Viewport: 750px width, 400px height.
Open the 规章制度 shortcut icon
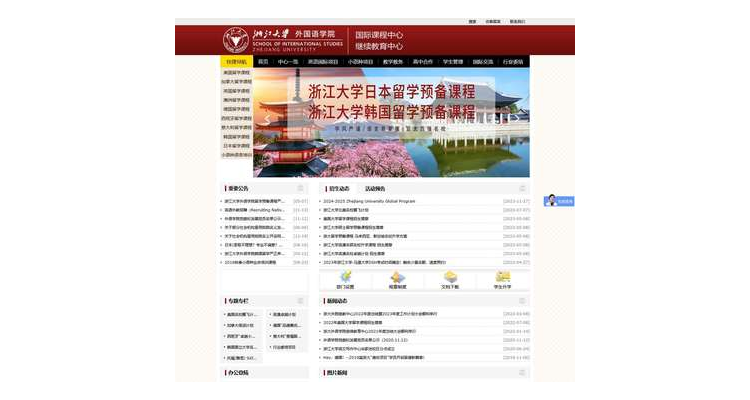pos(397,280)
